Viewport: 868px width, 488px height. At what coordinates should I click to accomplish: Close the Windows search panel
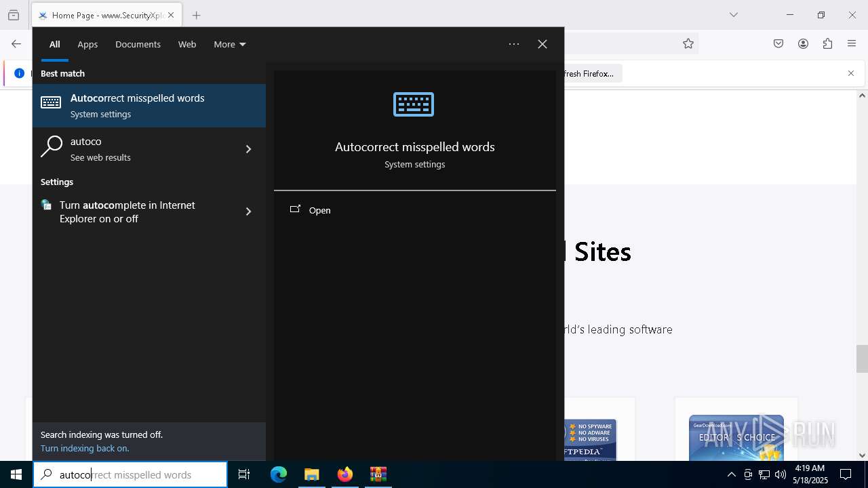click(x=542, y=44)
